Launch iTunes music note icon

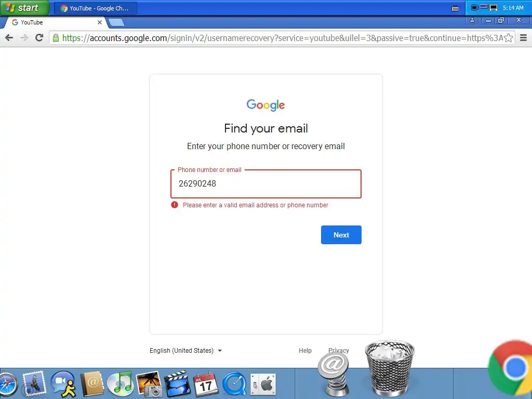pos(120,384)
